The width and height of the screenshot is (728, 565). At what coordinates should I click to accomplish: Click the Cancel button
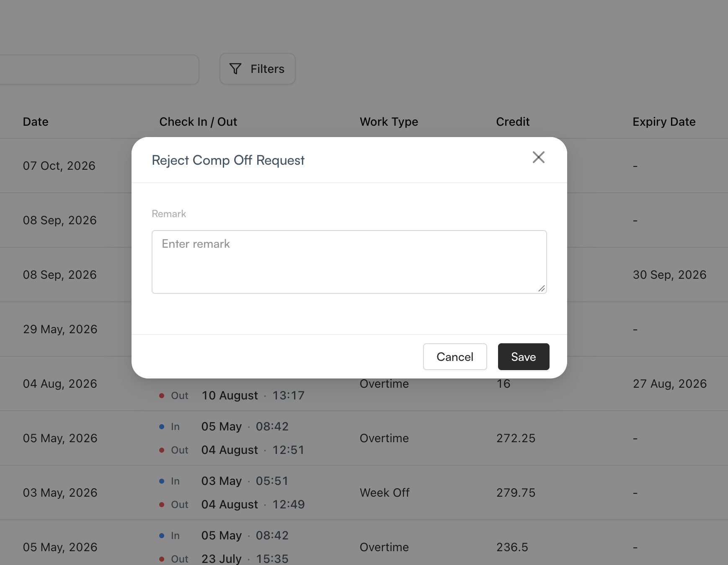455,357
